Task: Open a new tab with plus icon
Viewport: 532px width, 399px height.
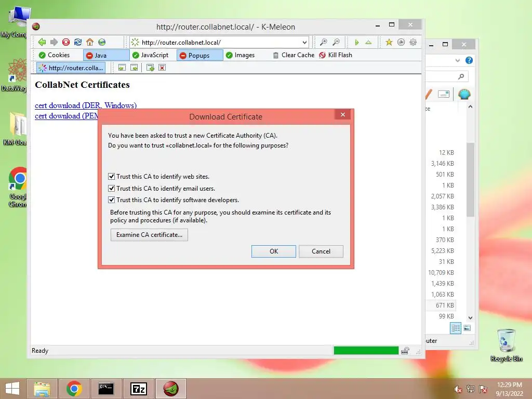Action: pos(150,68)
